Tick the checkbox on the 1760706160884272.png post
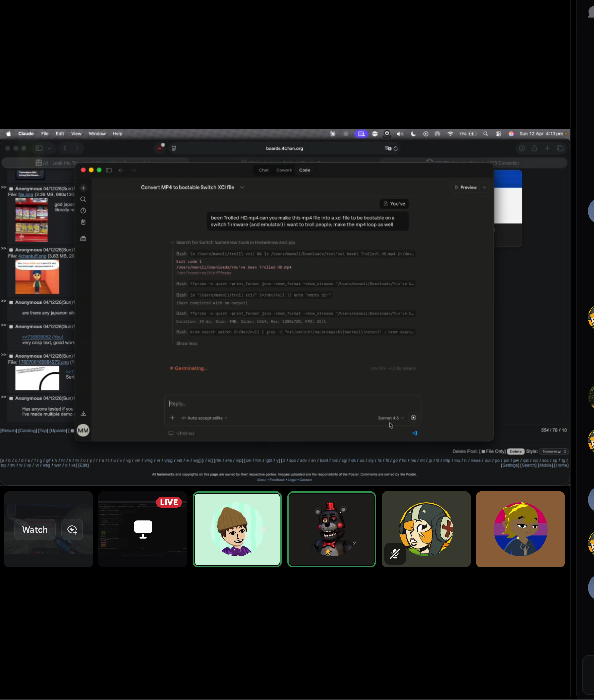This screenshot has height=700, width=594. [11, 356]
